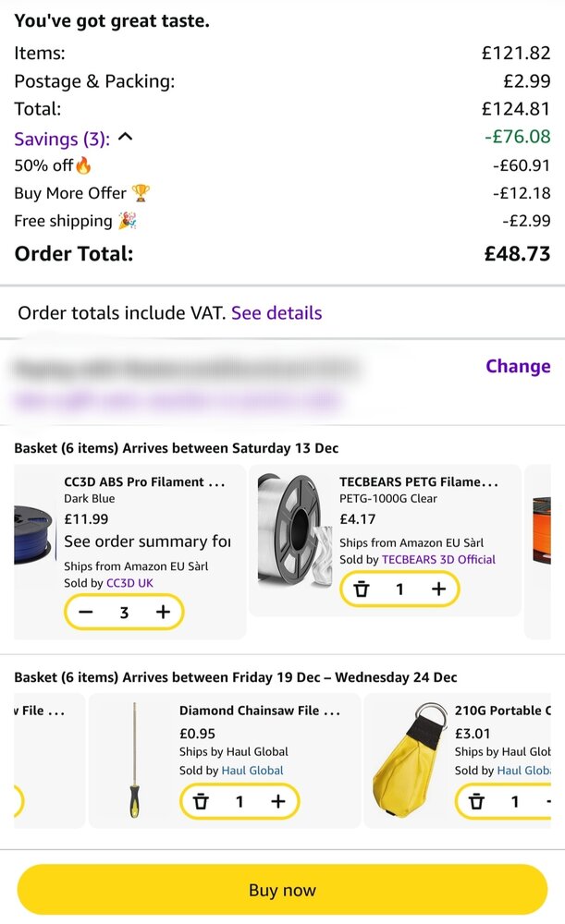This screenshot has width=565, height=924.
Task: Delete Diamond Chainsaw File from basket
Action: (201, 801)
